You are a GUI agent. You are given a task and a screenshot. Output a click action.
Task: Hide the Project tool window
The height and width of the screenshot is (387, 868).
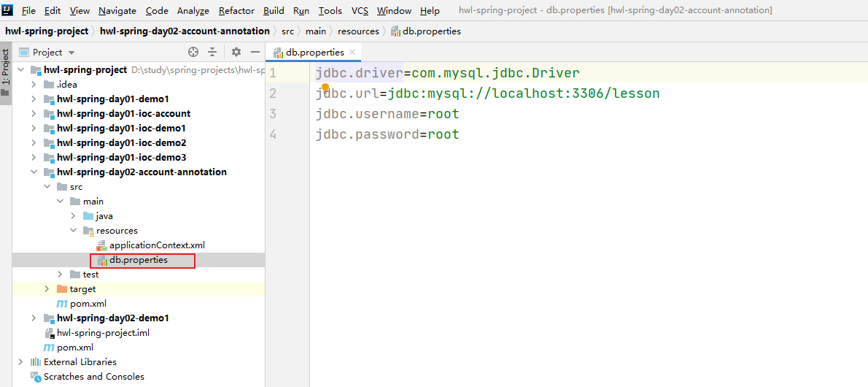point(255,52)
